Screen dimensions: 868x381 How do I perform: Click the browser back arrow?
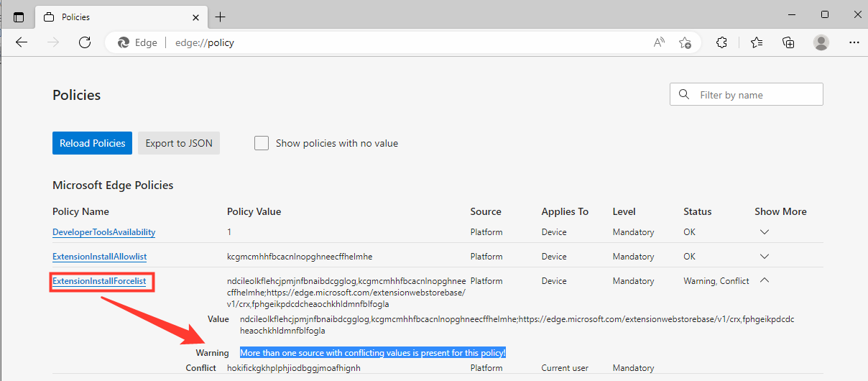tap(22, 42)
